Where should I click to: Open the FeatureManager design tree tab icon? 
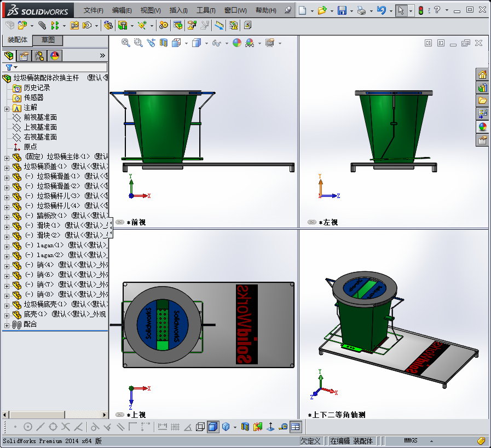pyautogui.click(x=9, y=56)
